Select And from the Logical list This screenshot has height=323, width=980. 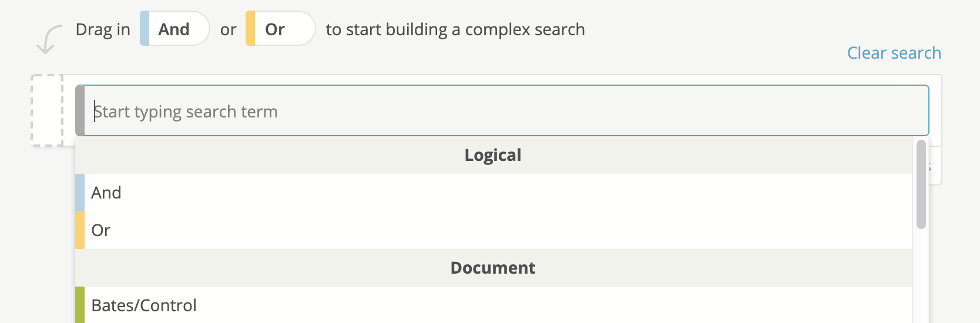tap(494, 193)
